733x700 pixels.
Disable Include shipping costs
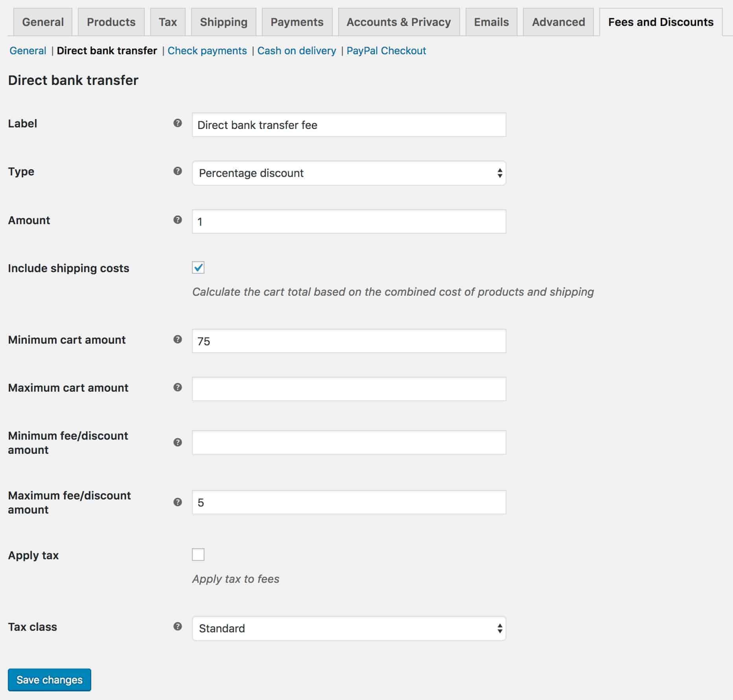[199, 268]
